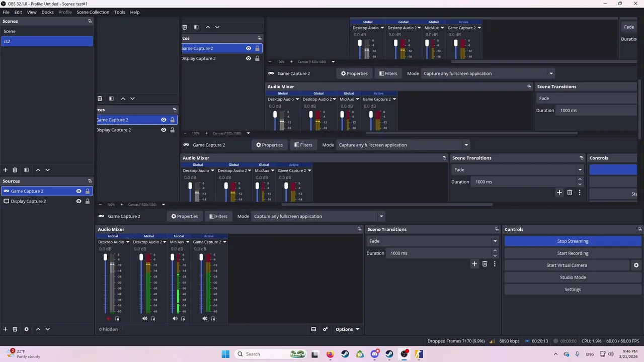Open the Tools menu
This screenshot has height=362, width=644.
[120, 12]
